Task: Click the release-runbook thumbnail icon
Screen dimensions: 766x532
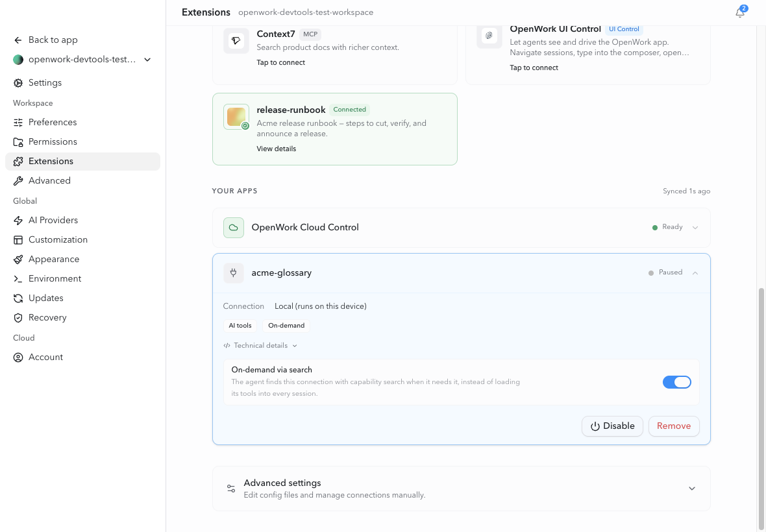Action: pos(236,117)
